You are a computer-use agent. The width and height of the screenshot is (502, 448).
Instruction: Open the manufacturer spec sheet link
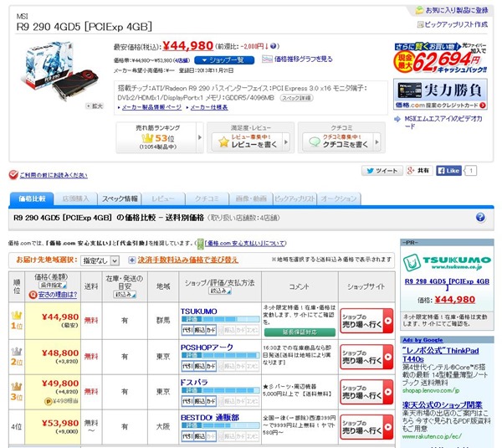(x=209, y=107)
